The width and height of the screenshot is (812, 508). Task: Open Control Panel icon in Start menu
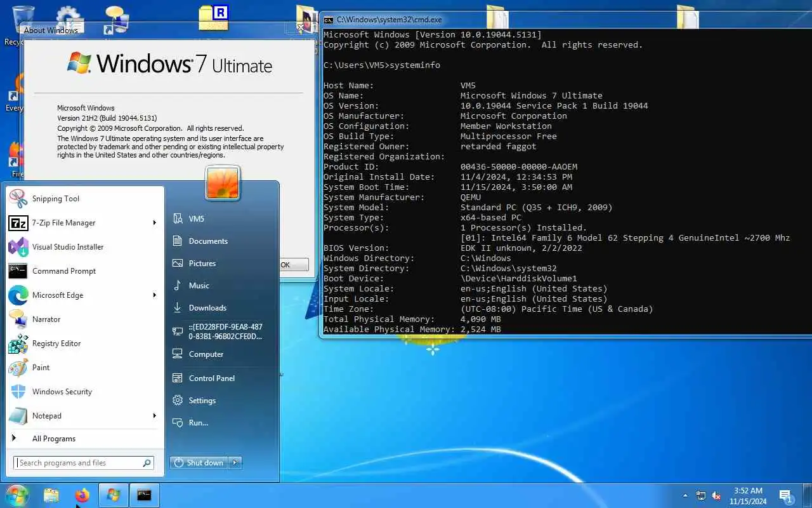(x=178, y=378)
